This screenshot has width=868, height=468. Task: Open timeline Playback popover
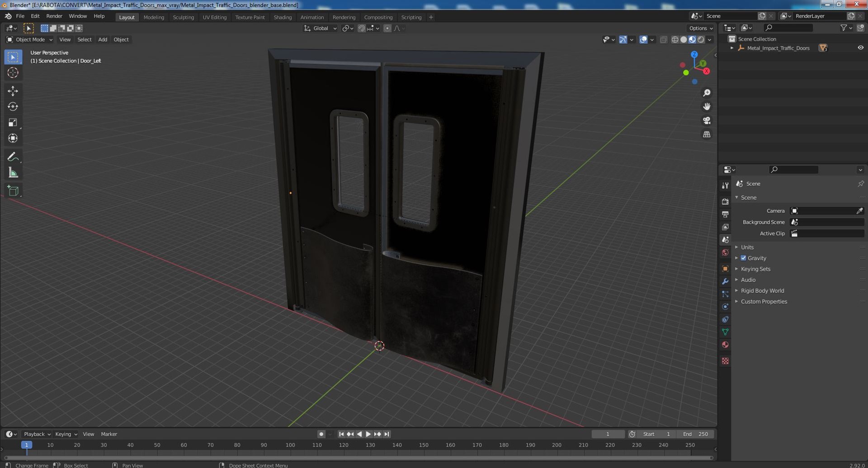click(37, 434)
